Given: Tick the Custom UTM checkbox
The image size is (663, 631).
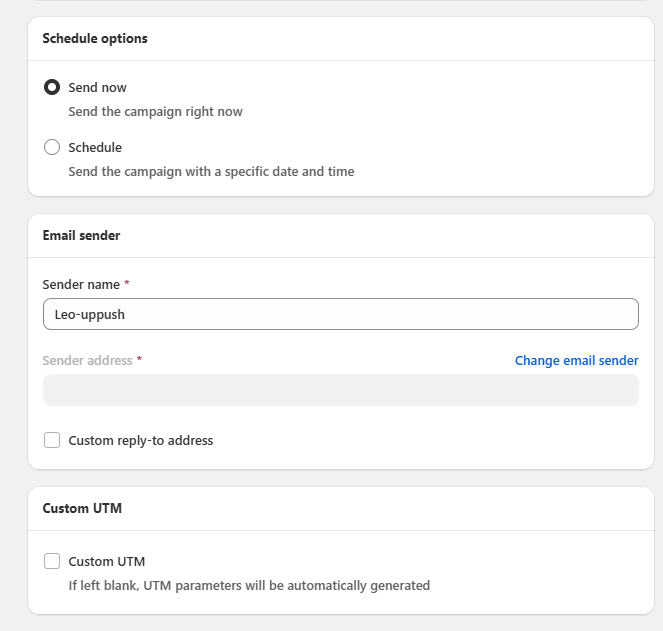Looking at the screenshot, I should (x=52, y=562).
